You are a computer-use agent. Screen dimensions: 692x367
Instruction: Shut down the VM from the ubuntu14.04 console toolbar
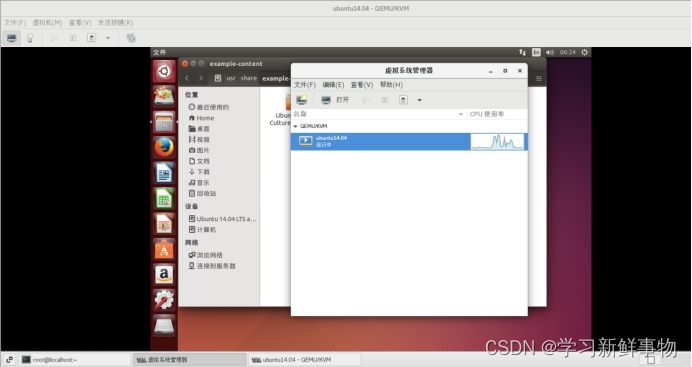coord(91,38)
